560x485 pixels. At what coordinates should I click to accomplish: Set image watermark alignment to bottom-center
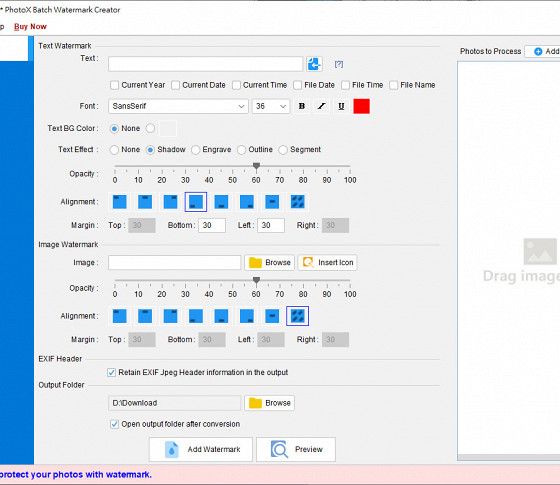(x=221, y=316)
